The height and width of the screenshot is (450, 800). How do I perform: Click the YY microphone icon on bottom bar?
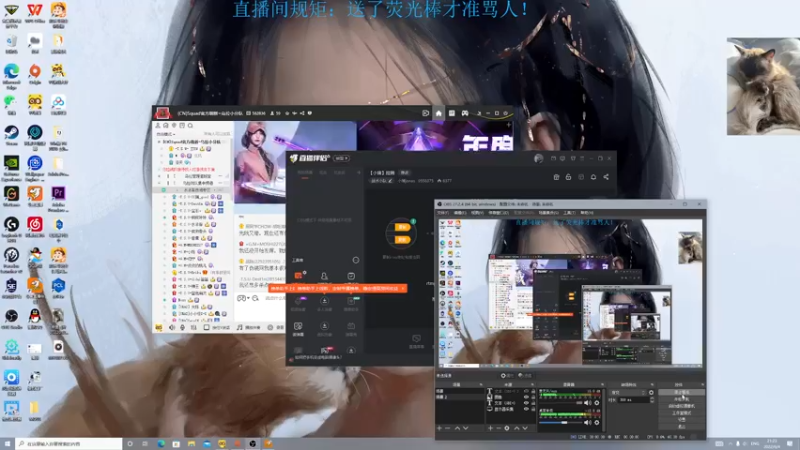(x=182, y=328)
